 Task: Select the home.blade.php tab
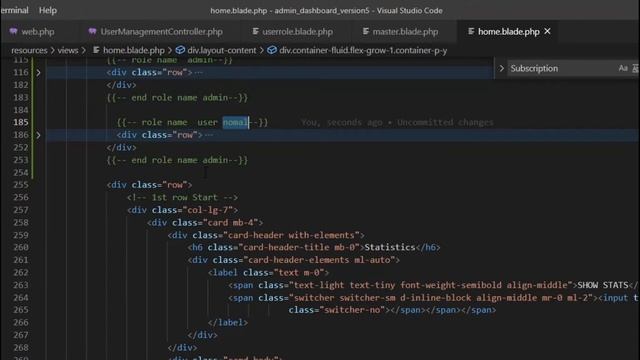(x=509, y=31)
